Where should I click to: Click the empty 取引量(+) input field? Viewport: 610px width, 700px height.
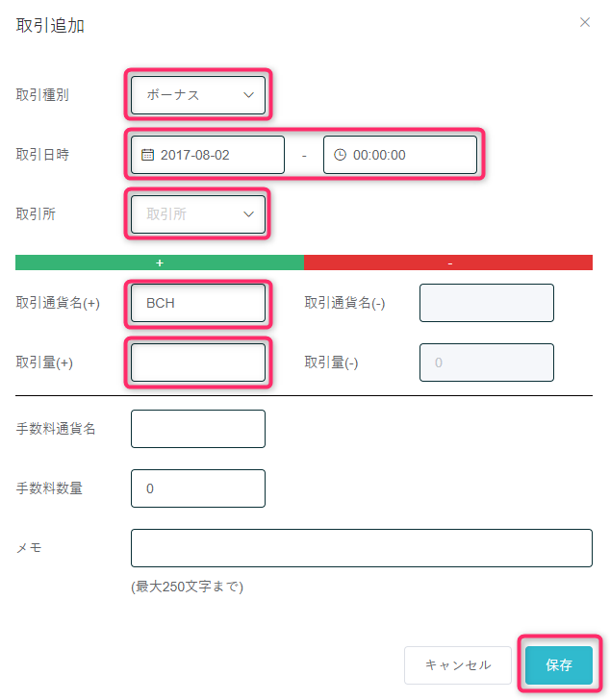198,362
